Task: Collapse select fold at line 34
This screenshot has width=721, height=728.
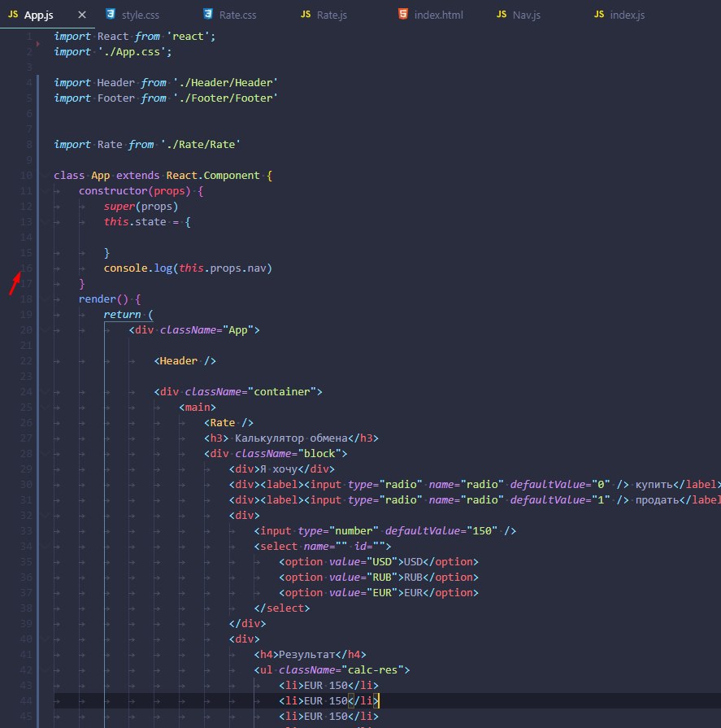Action: pyautogui.click(x=45, y=547)
